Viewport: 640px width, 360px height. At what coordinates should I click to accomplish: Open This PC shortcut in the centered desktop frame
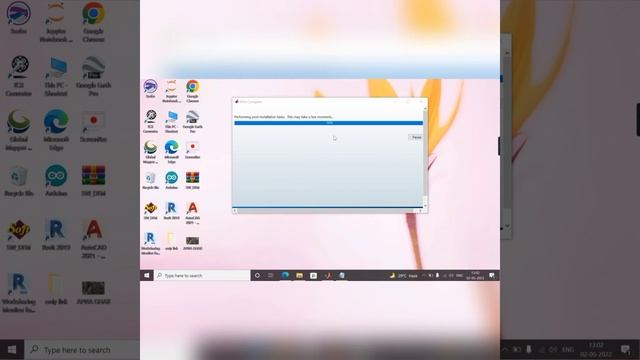(171, 121)
